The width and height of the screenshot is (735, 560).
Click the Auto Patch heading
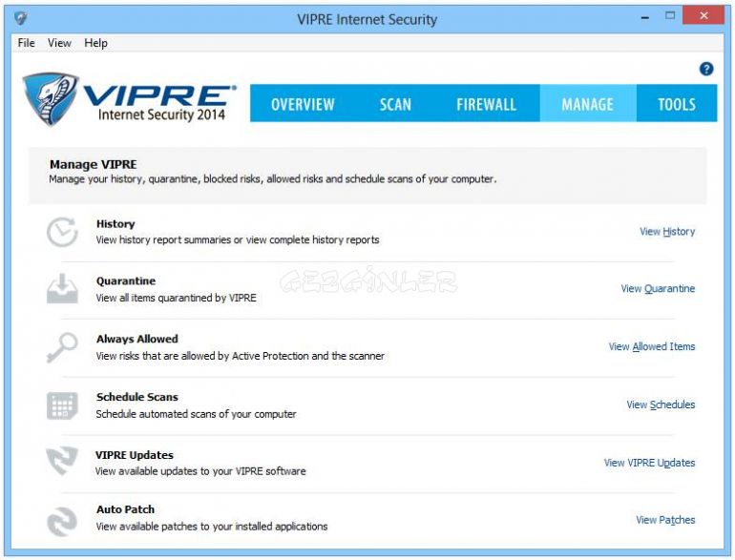[125, 509]
